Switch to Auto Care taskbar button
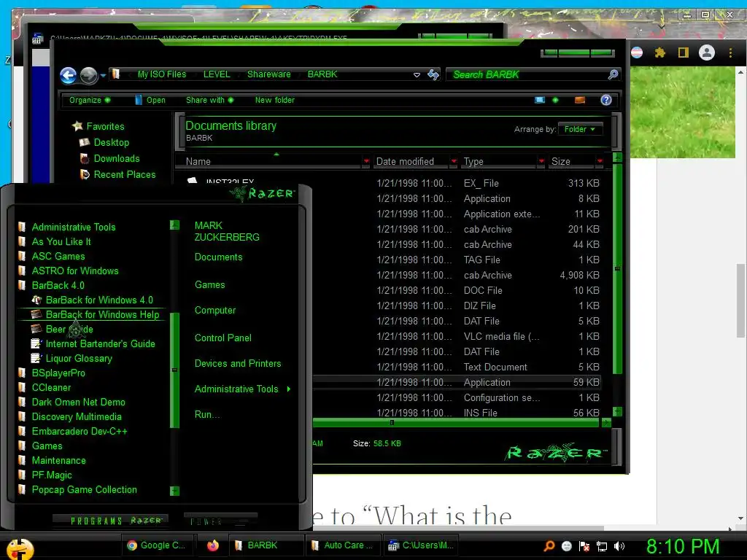The height and width of the screenshot is (560, 747). click(x=343, y=545)
